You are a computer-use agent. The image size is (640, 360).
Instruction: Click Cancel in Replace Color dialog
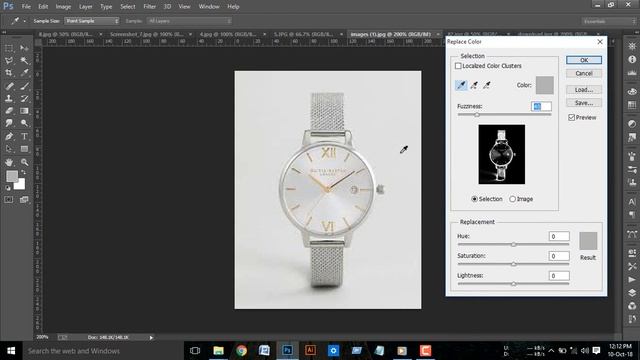click(584, 73)
